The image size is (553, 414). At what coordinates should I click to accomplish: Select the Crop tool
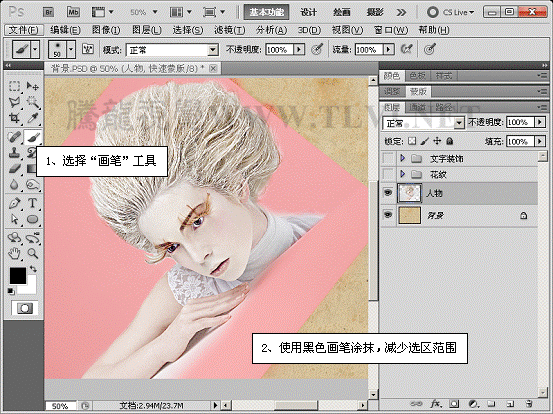tap(14, 118)
